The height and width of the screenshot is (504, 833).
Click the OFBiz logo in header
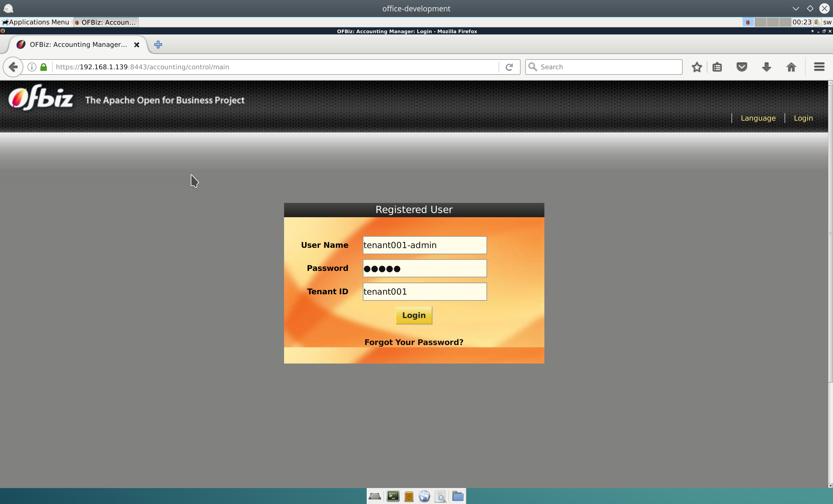click(41, 98)
